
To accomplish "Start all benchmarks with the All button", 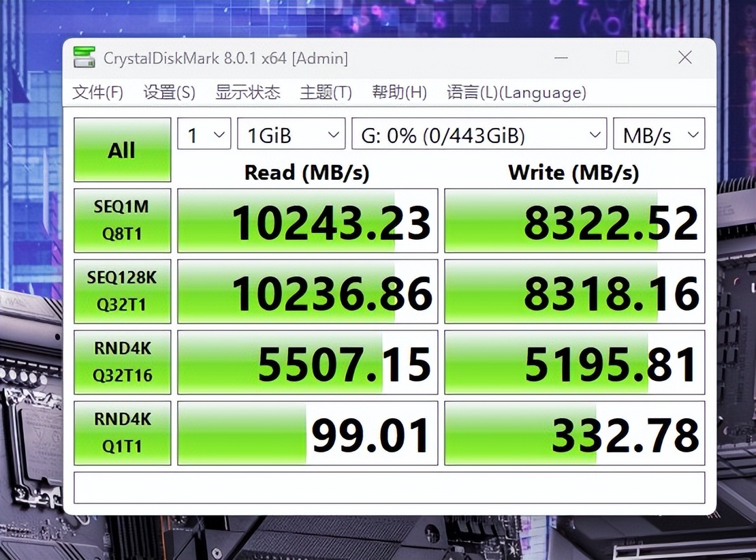I will point(123,150).
